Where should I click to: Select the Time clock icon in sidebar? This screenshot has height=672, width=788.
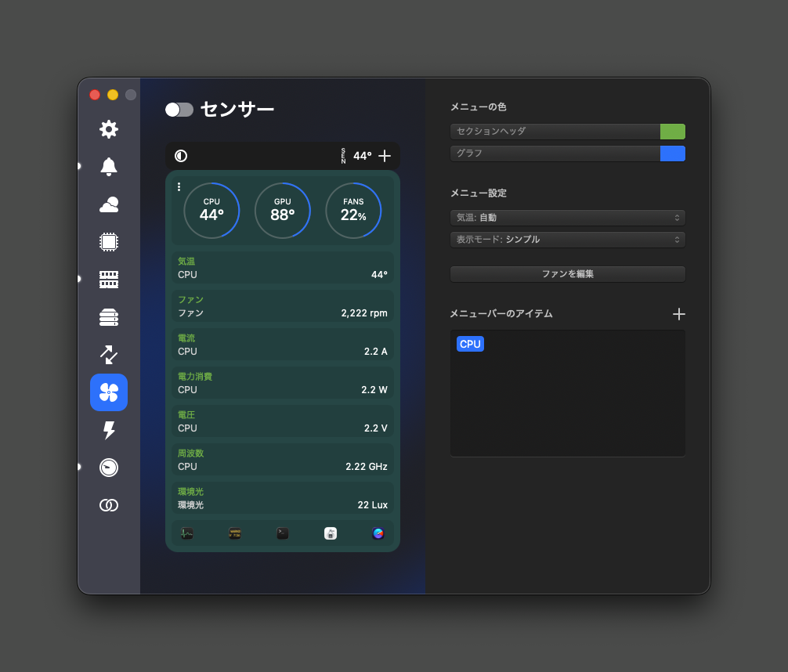click(x=109, y=468)
